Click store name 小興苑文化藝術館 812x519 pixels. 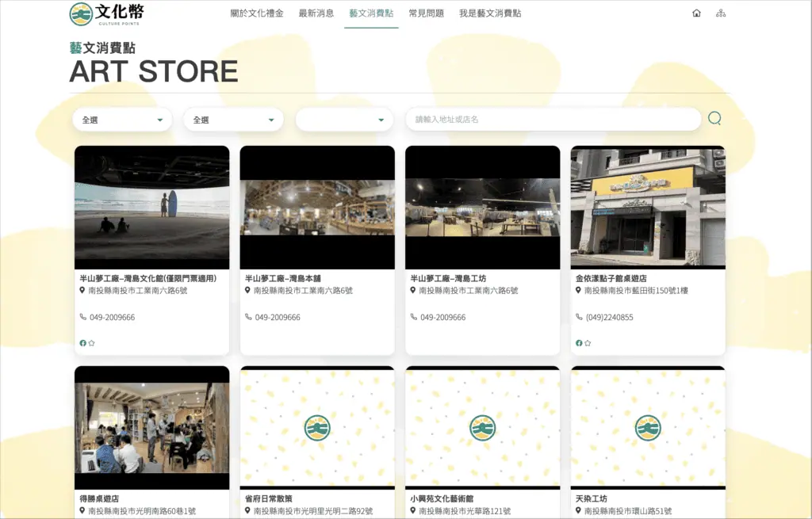(442, 499)
